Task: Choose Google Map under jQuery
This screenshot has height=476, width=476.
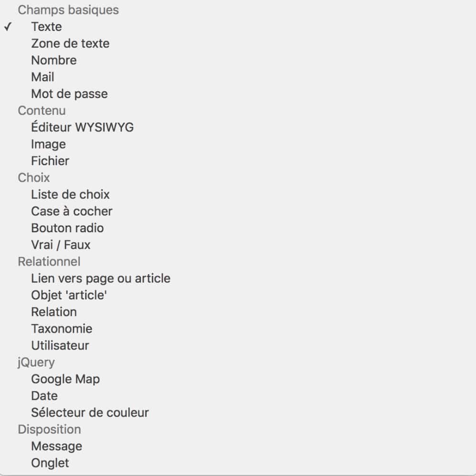Action: [x=65, y=379]
